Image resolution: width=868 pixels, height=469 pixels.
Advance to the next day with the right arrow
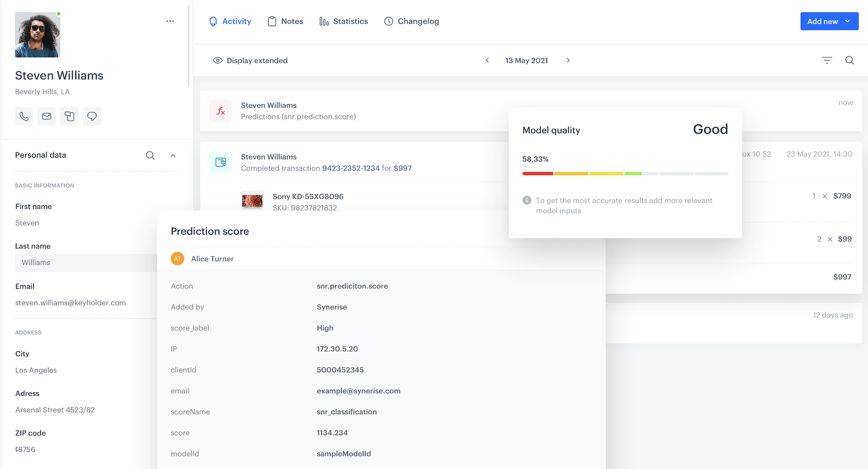[568, 60]
